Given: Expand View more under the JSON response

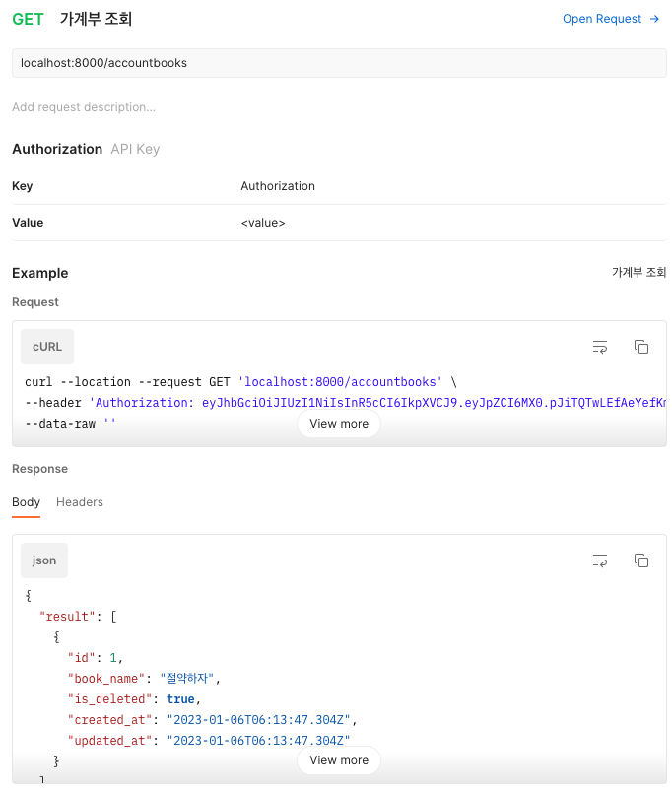Looking at the screenshot, I should [x=338, y=759].
